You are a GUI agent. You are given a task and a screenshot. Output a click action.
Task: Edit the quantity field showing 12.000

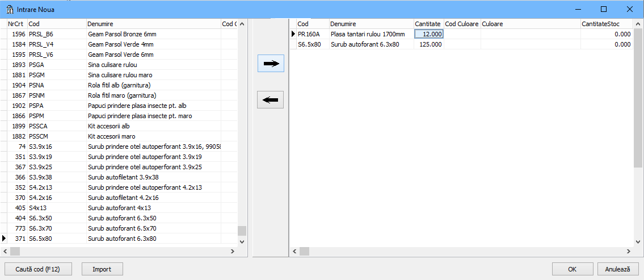429,34
